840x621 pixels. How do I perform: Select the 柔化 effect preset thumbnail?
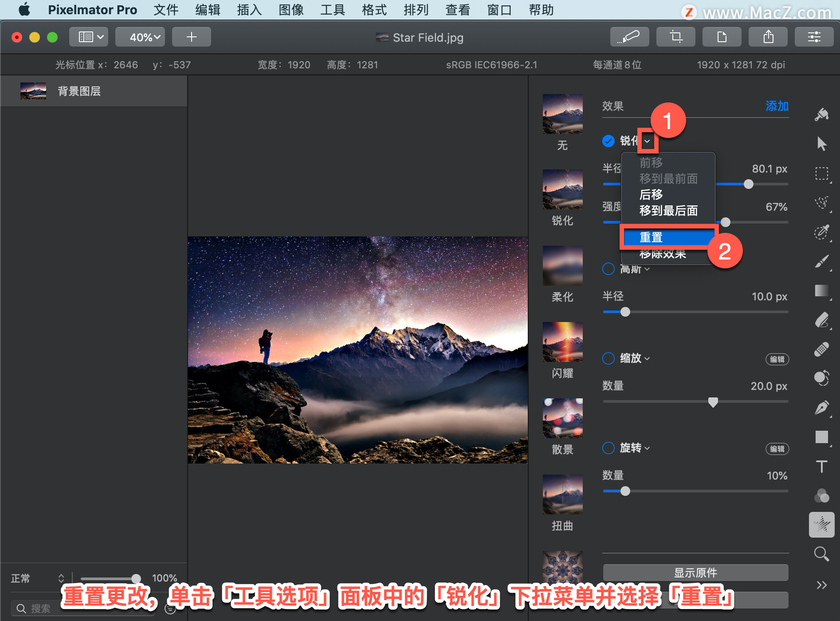(562, 266)
